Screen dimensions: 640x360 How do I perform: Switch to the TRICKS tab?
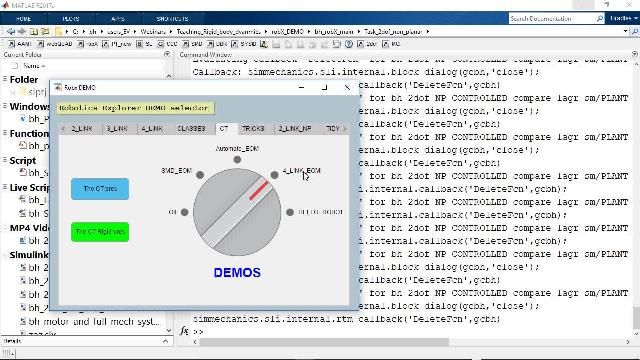tap(253, 128)
